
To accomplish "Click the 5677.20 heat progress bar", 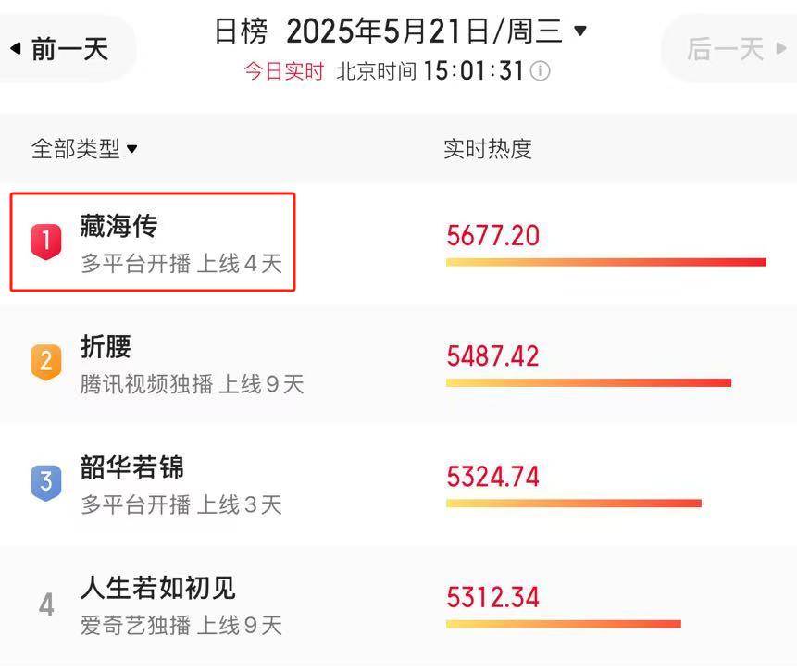I will pyautogui.click(x=606, y=262).
